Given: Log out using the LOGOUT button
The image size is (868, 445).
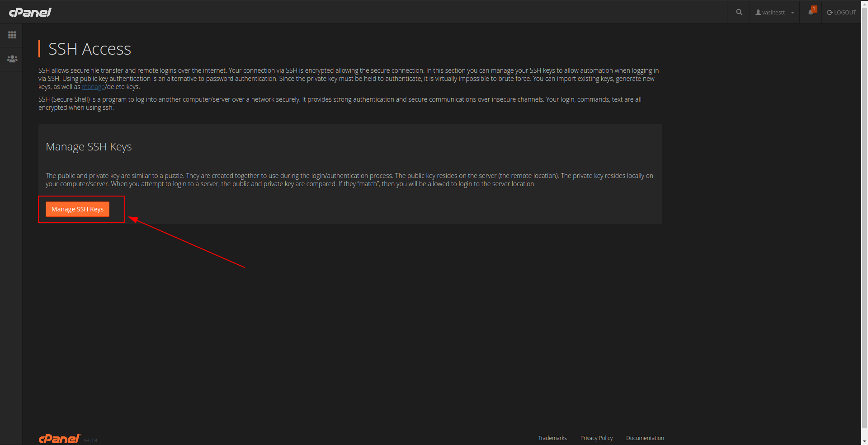Looking at the screenshot, I should coord(842,13).
